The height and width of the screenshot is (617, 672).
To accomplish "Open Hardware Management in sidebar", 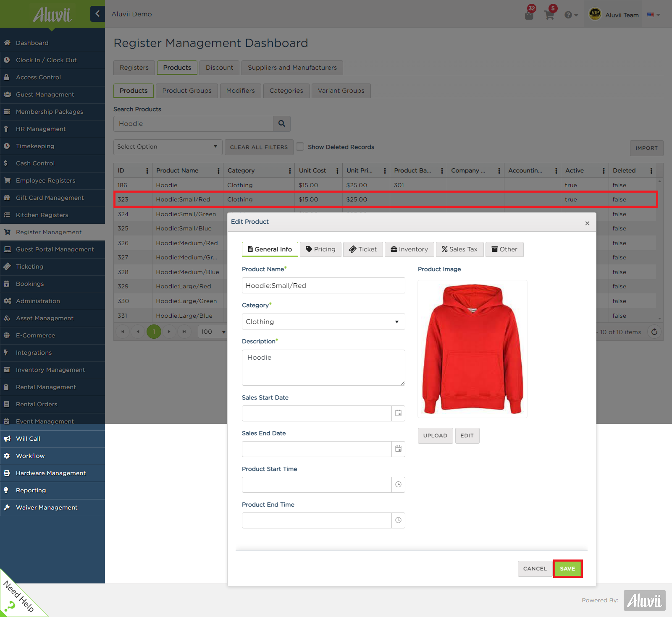I will pyautogui.click(x=52, y=473).
